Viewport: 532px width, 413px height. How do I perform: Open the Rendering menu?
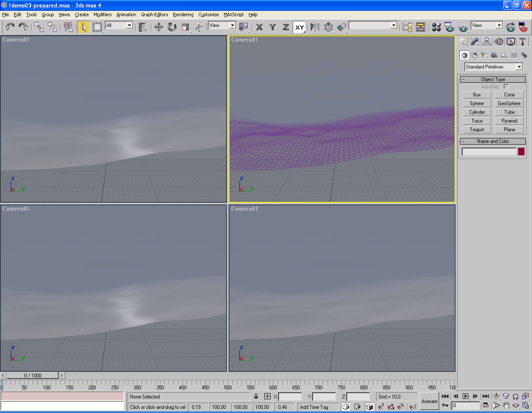coord(183,15)
